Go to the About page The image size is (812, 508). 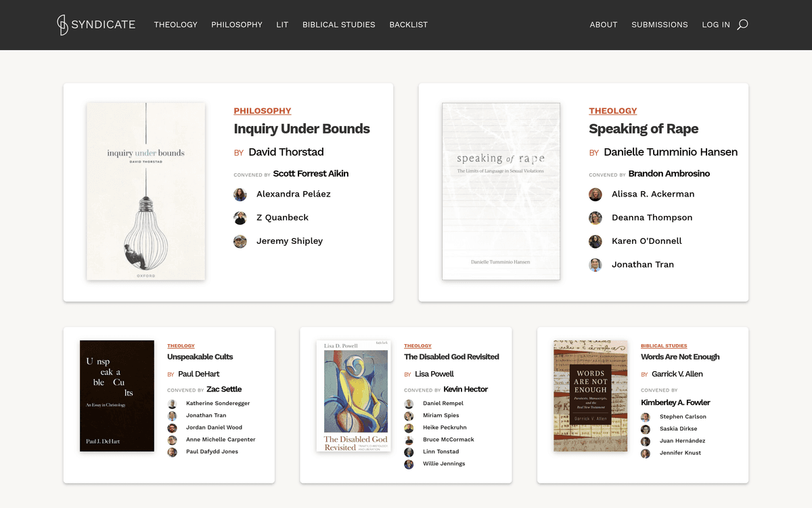point(604,24)
